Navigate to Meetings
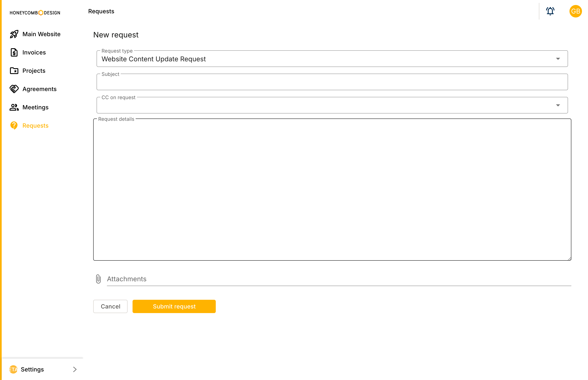This screenshot has width=588, height=380. pyautogui.click(x=36, y=107)
